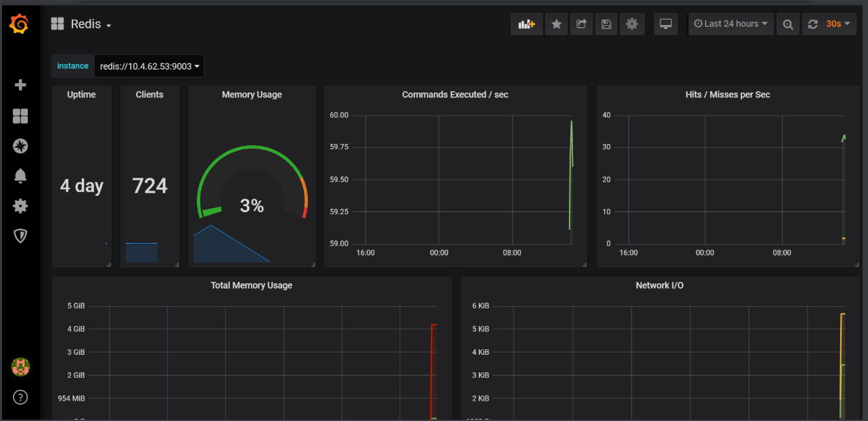Refresh the dashboard now

coord(813,24)
